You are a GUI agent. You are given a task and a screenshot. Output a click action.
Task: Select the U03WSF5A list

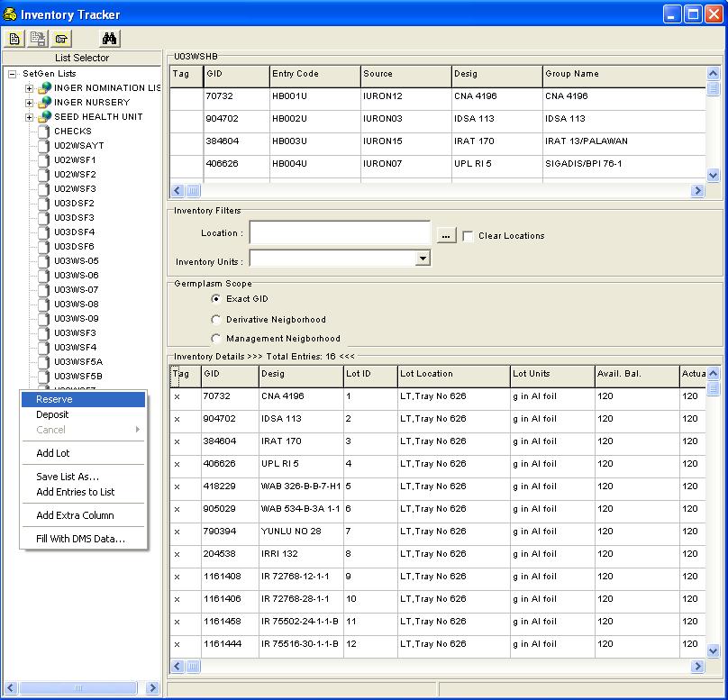pyautogui.click(x=78, y=361)
